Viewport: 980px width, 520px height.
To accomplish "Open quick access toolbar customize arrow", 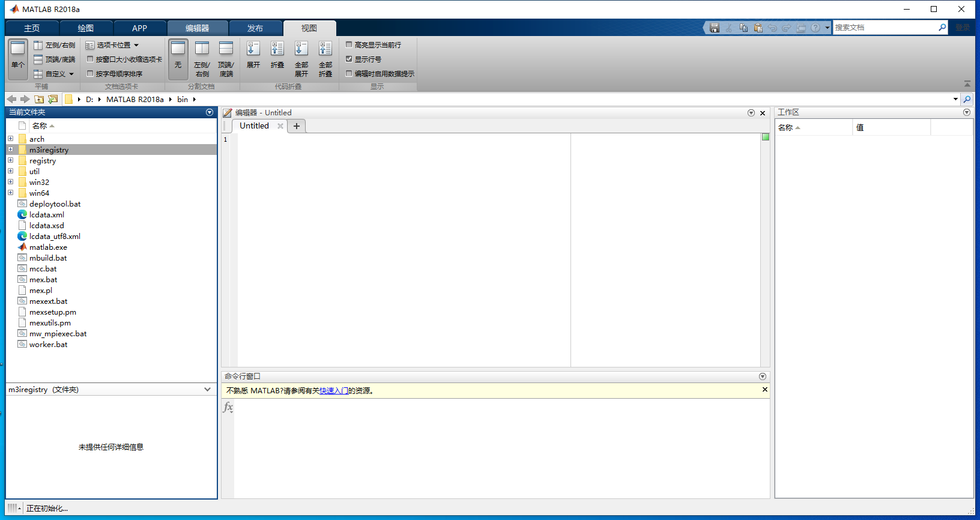I will (x=827, y=28).
